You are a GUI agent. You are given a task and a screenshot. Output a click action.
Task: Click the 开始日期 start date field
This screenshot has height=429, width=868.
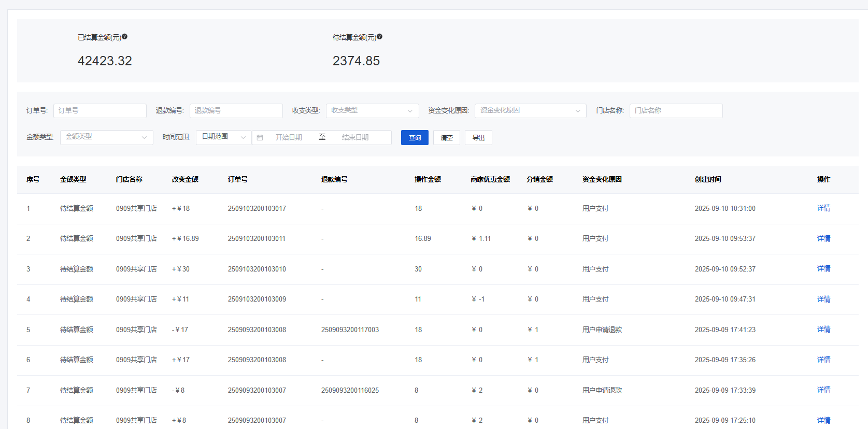click(x=289, y=137)
